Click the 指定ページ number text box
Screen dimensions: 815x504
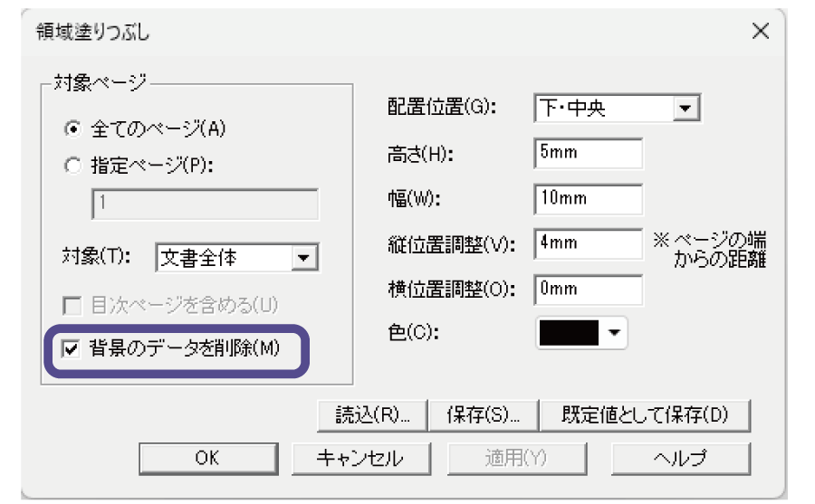tap(205, 204)
